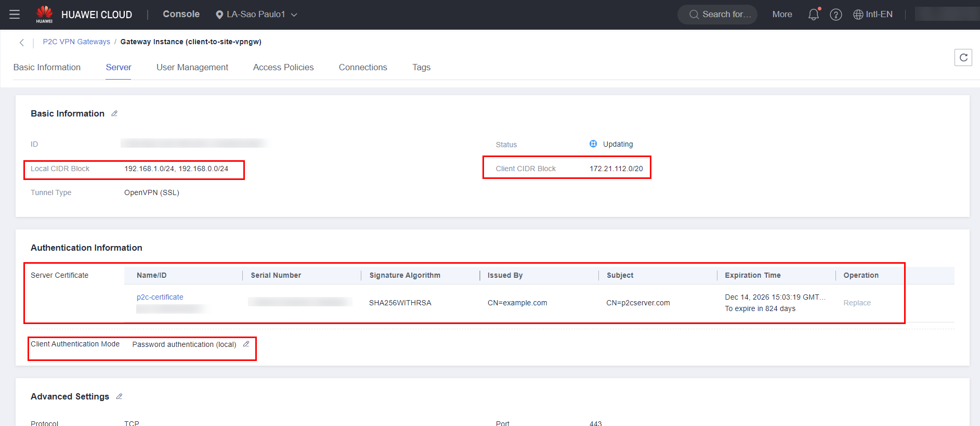This screenshot has width=980, height=426.
Task: Click the p2c-certificate link
Action: pos(160,297)
